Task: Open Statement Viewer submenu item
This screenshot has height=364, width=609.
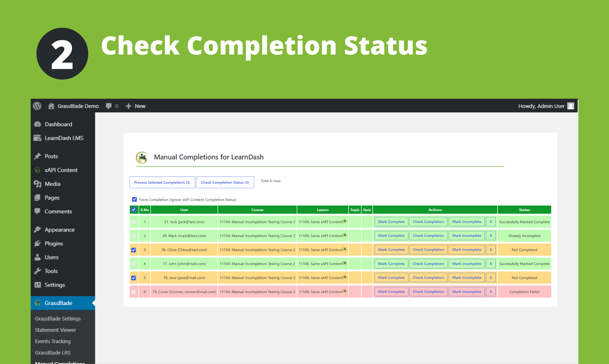Action: click(55, 330)
